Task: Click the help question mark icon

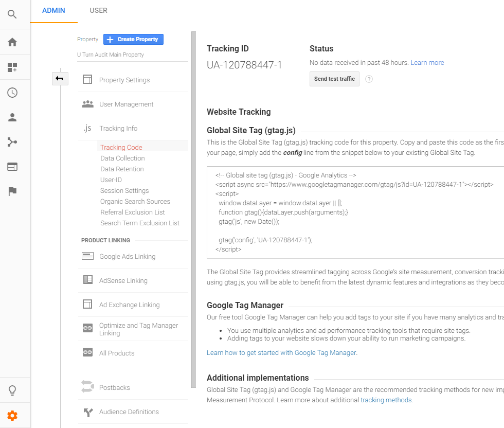Action: pyautogui.click(x=369, y=79)
